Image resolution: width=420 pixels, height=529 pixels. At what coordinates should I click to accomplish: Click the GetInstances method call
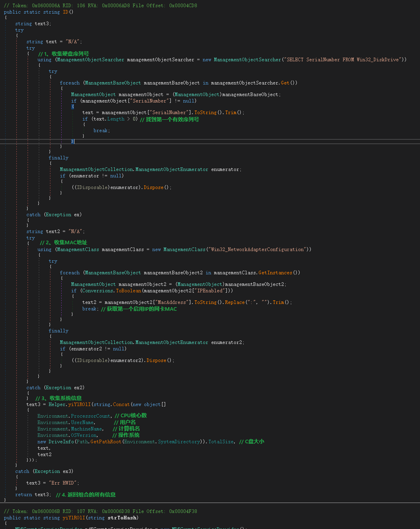(276, 273)
